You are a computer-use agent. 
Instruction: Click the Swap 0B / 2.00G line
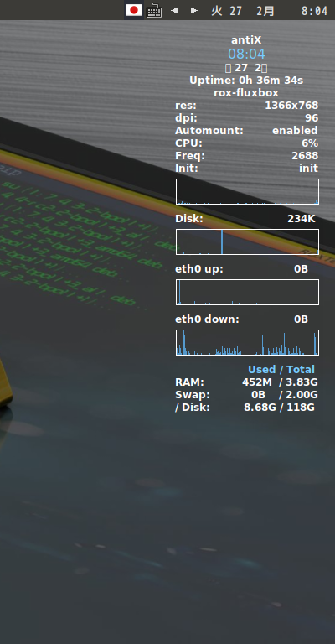click(246, 395)
